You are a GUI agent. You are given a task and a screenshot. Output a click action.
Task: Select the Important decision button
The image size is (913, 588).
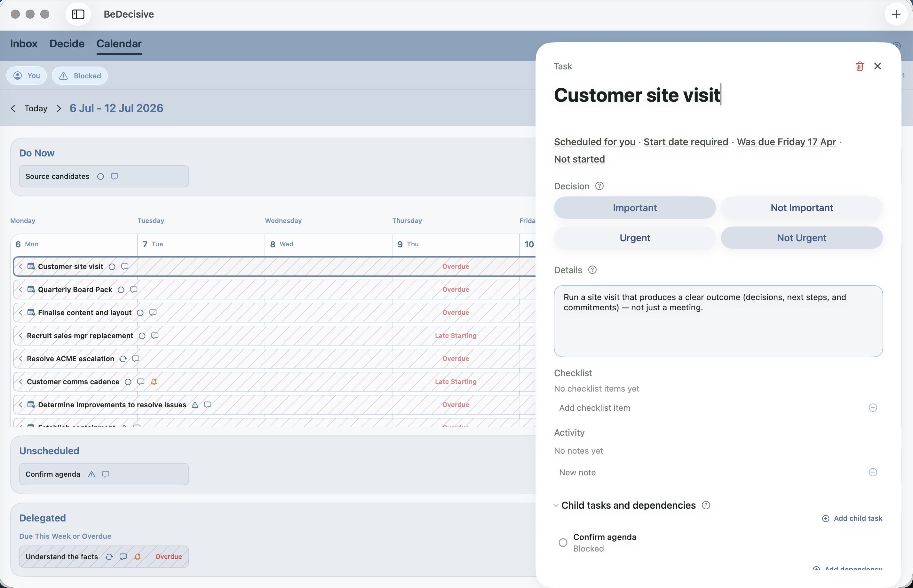[x=634, y=208]
